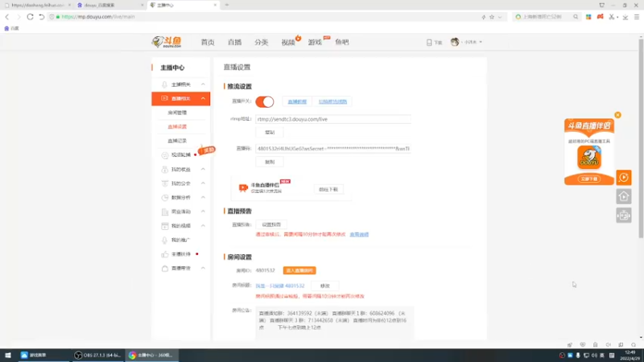Click the video calendar icon beside 我的视频
644x362 pixels.
[x=165, y=226]
